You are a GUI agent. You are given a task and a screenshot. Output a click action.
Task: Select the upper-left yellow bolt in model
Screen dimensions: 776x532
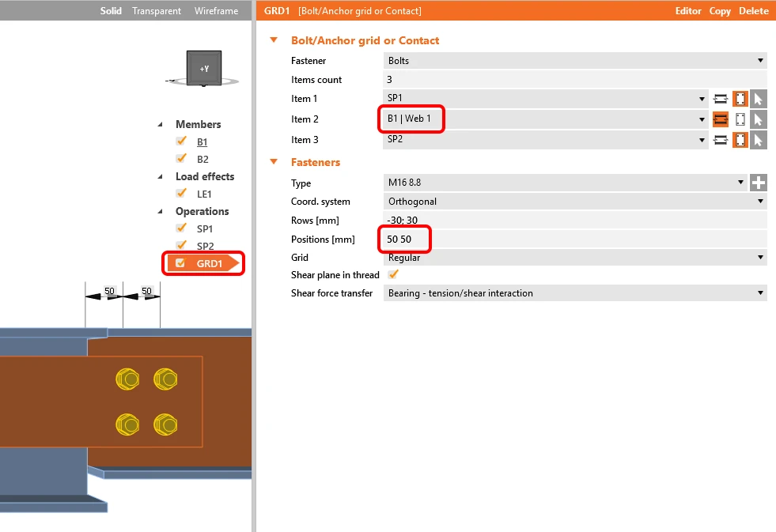(x=127, y=379)
